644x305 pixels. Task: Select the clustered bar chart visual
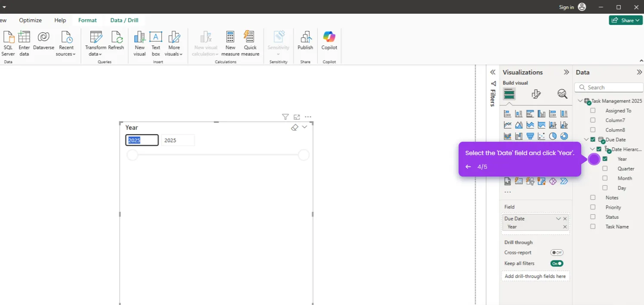[x=530, y=114]
